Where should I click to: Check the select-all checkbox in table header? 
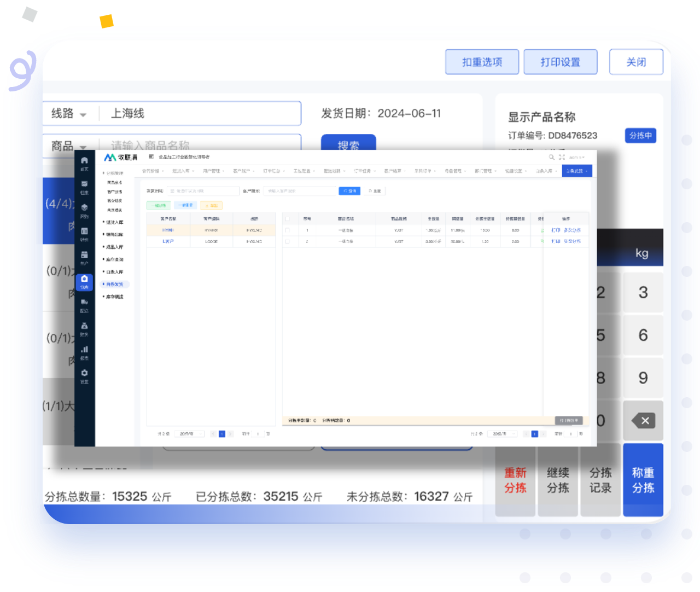288,218
